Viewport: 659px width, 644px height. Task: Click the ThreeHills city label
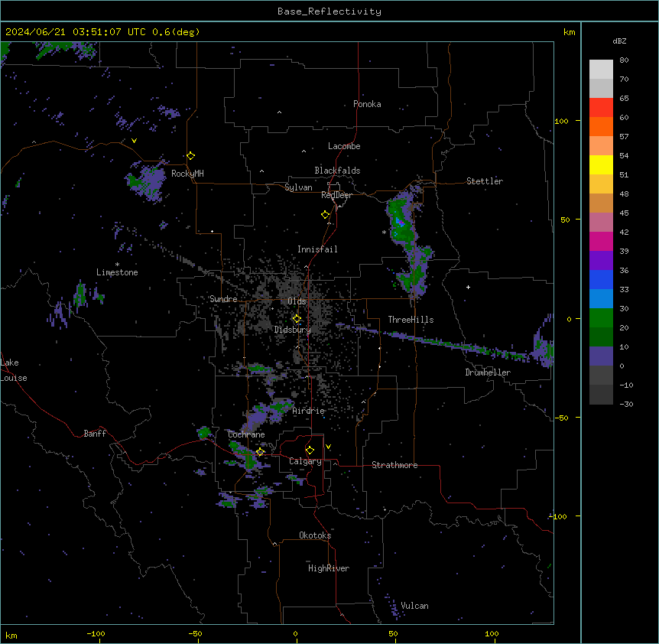411,320
